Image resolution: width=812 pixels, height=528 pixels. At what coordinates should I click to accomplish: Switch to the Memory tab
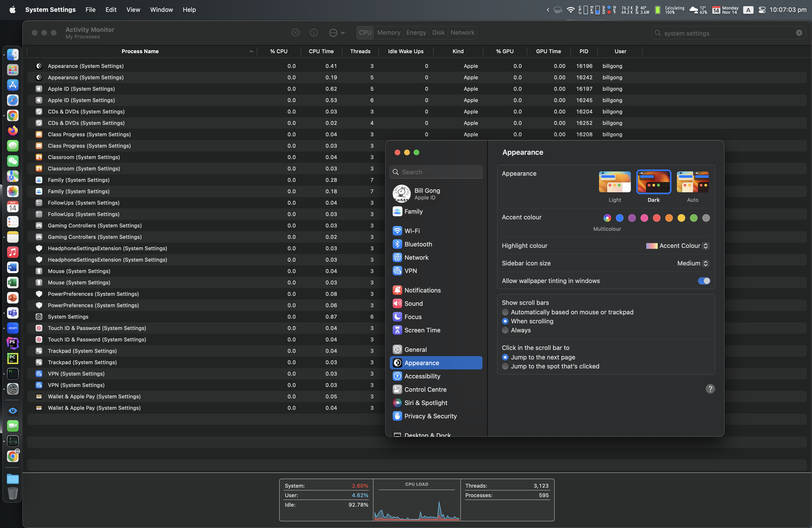pos(389,33)
